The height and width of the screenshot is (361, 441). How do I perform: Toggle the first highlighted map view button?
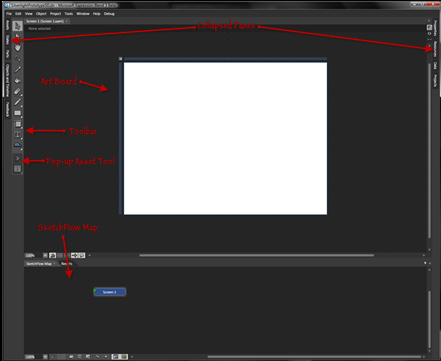115,357
